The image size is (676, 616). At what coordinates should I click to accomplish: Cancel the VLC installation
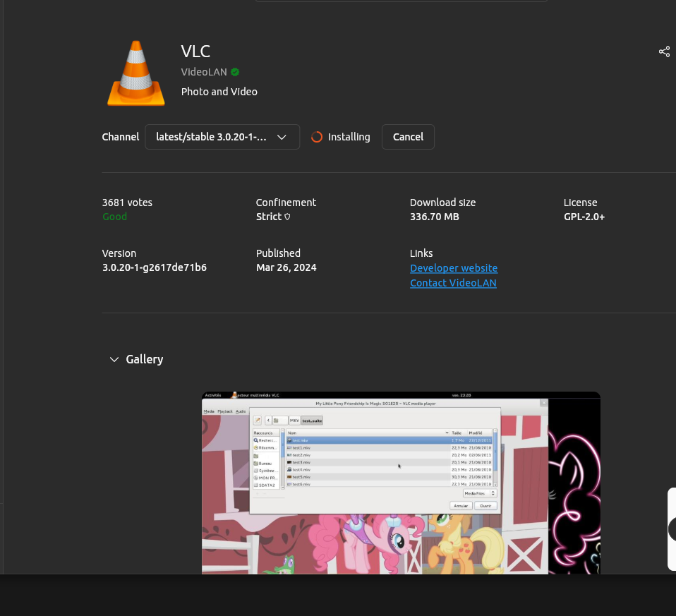(x=408, y=137)
